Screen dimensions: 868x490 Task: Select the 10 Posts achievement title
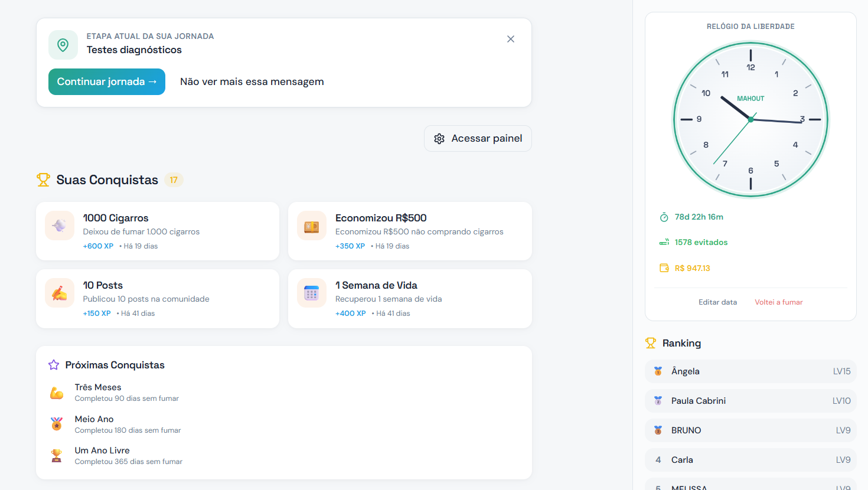coord(103,285)
